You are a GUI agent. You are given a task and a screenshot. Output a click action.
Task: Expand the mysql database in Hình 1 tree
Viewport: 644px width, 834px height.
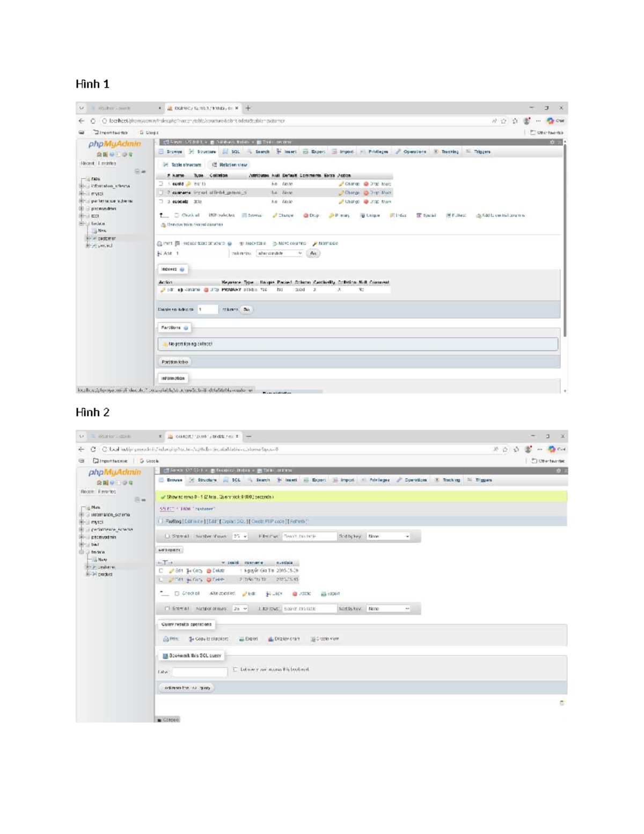click(x=82, y=193)
